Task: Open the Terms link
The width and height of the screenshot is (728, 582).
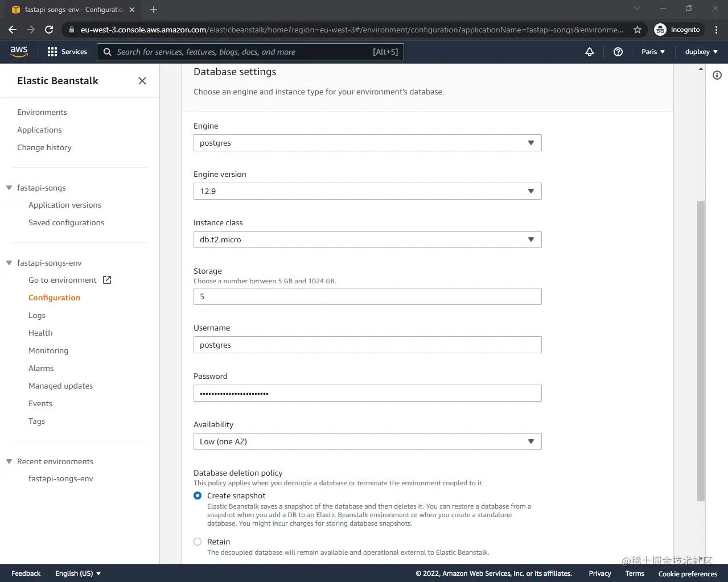Action: (x=635, y=573)
